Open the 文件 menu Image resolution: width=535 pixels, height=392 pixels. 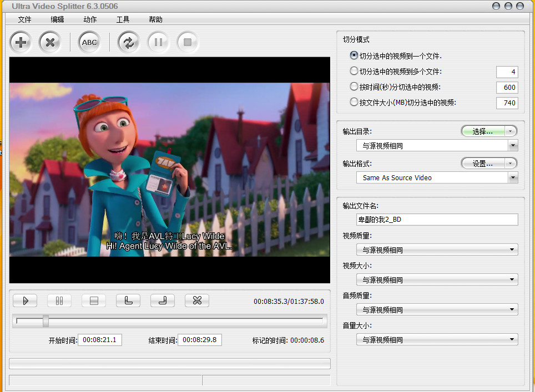(x=24, y=19)
